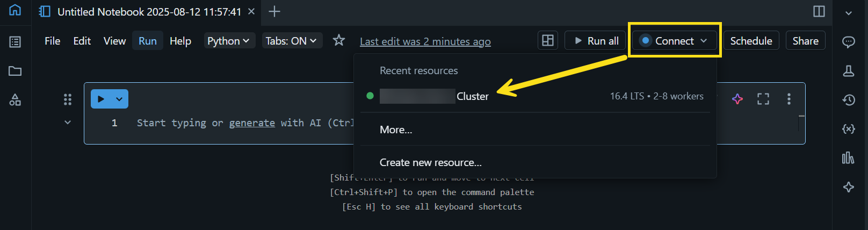
Task: Open the last edit history link
Action: coord(425,41)
